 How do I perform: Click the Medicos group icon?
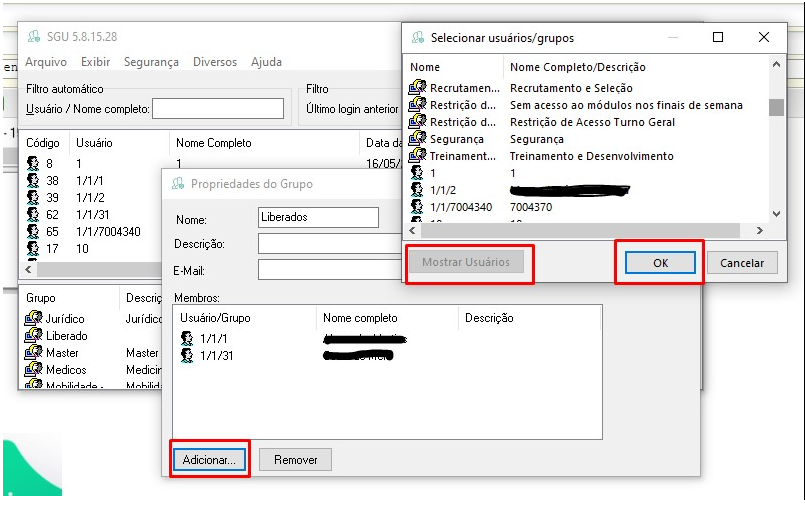[33, 370]
